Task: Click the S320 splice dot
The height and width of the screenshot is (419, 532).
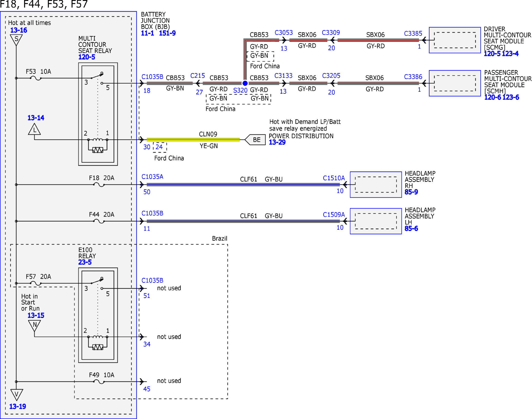Action: click(245, 83)
